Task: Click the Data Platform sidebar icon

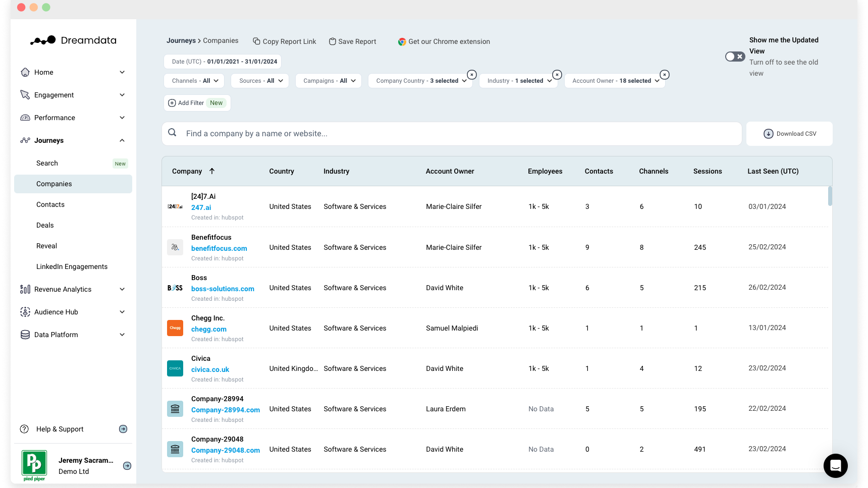Action: (25, 334)
